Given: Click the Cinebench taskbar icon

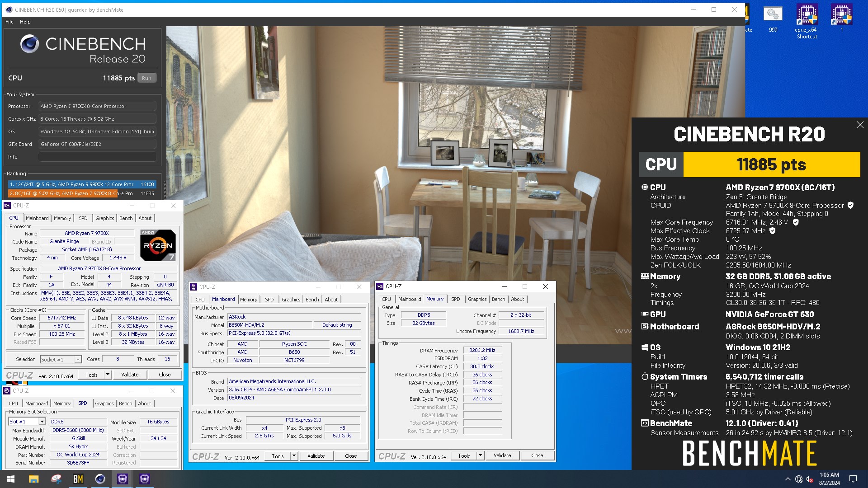Looking at the screenshot, I should click(x=100, y=479).
